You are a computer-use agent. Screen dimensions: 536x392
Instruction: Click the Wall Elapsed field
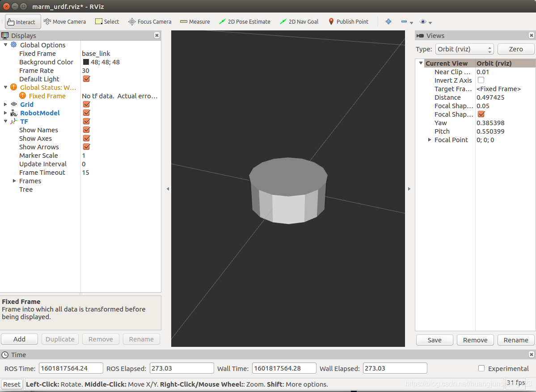pyautogui.click(x=395, y=368)
